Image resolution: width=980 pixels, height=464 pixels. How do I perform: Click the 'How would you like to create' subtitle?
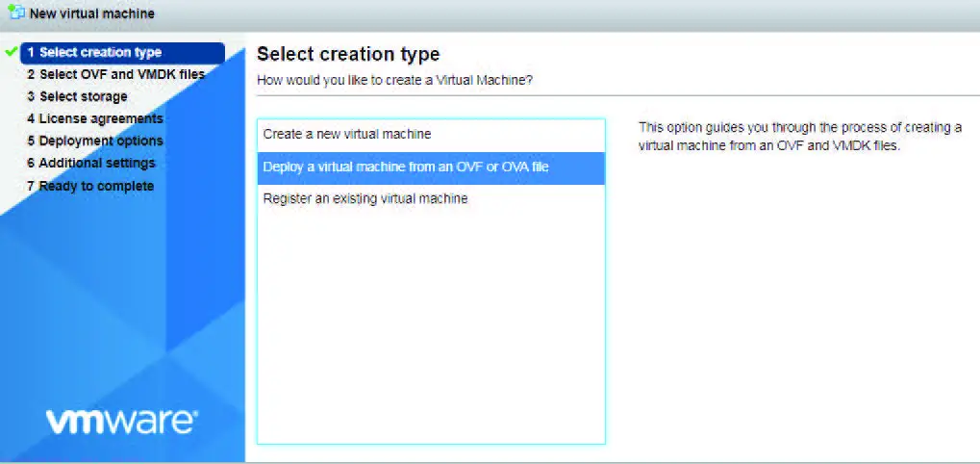click(394, 81)
